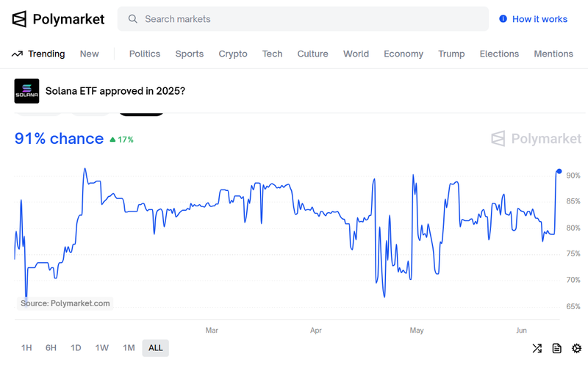The height and width of the screenshot is (365, 588).
Task: Click the search magnifier icon
Action: [x=133, y=19]
